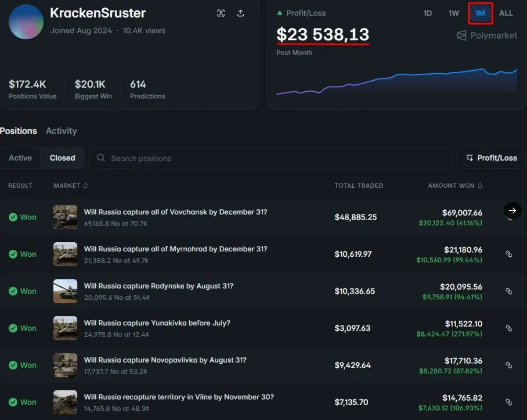Image resolution: width=527 pixels, height=420 pixels.
Task: Select the 1D profit timeframe
Action: [x=427, y=13]
